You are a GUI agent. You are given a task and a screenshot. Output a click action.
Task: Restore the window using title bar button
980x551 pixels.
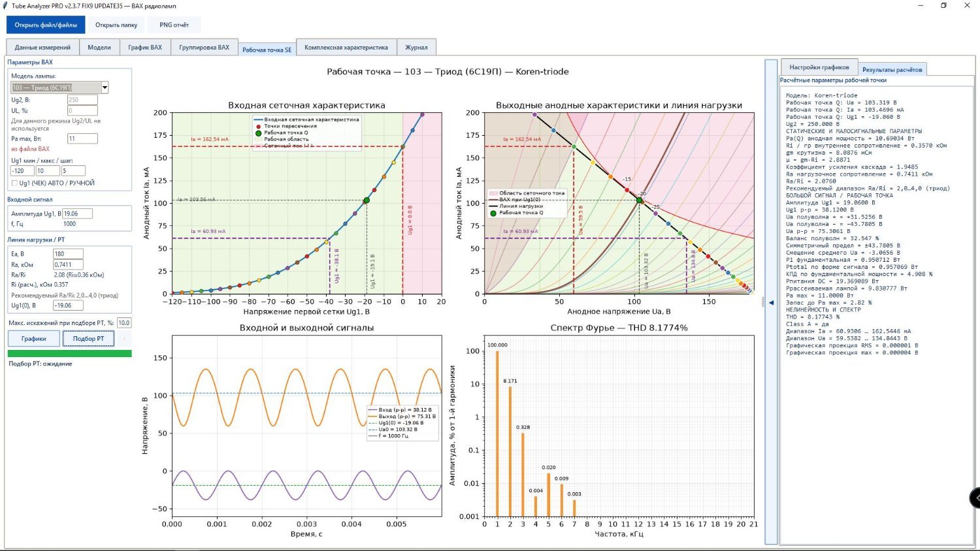[943, 5]
